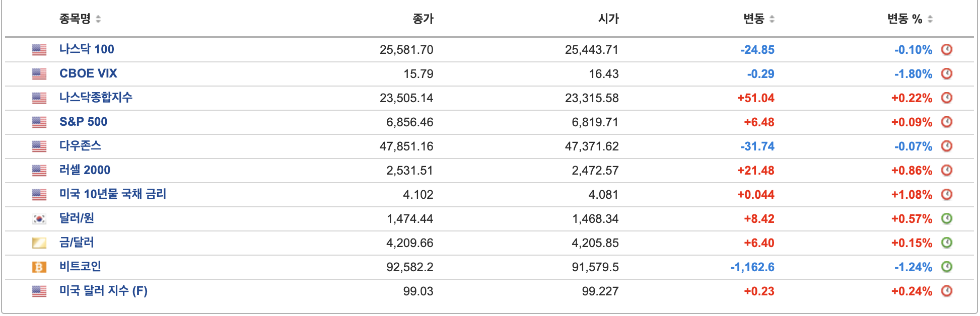Click the green clock icon for 달러/원
The height and width of the screenshot is (316, 980).
(x=947, y=218)
